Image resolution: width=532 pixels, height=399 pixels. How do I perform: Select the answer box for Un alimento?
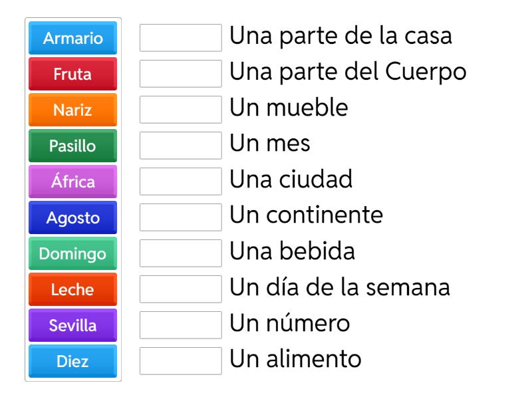pos(181,361)
